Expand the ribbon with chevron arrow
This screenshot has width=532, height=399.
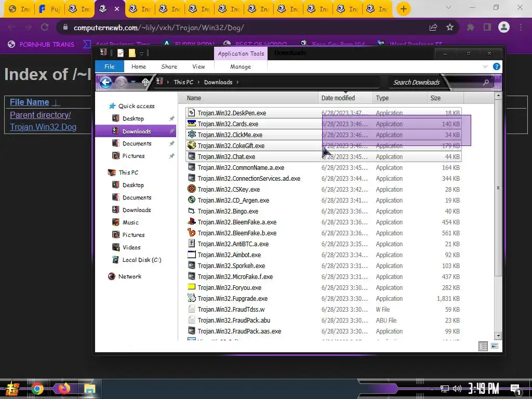click(485, 66)
